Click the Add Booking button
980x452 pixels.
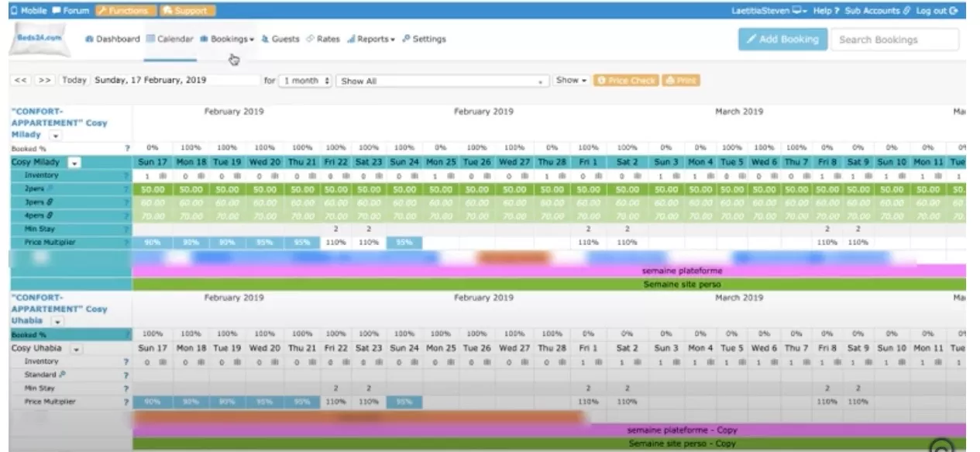tap(782, 40)
